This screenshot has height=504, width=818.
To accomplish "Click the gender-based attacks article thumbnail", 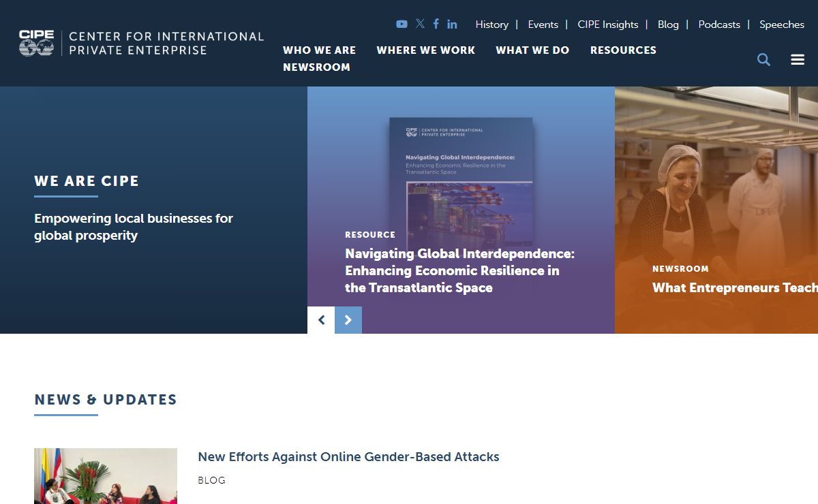I will point(106,476).
